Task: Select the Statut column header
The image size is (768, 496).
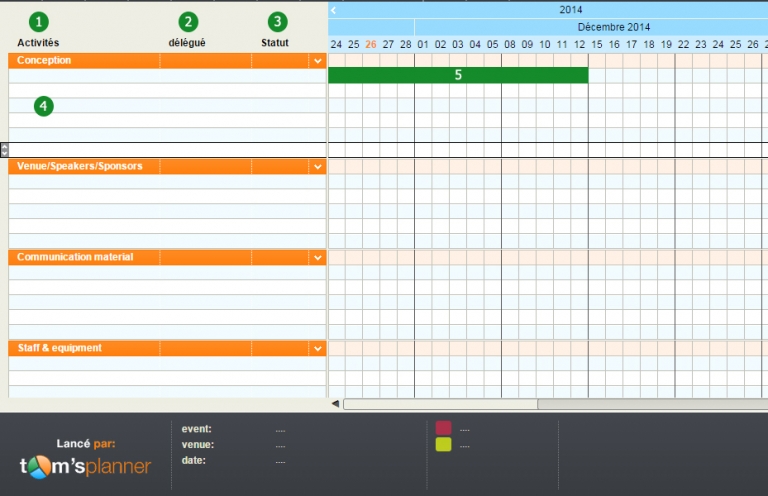Action: coord(275,43)
